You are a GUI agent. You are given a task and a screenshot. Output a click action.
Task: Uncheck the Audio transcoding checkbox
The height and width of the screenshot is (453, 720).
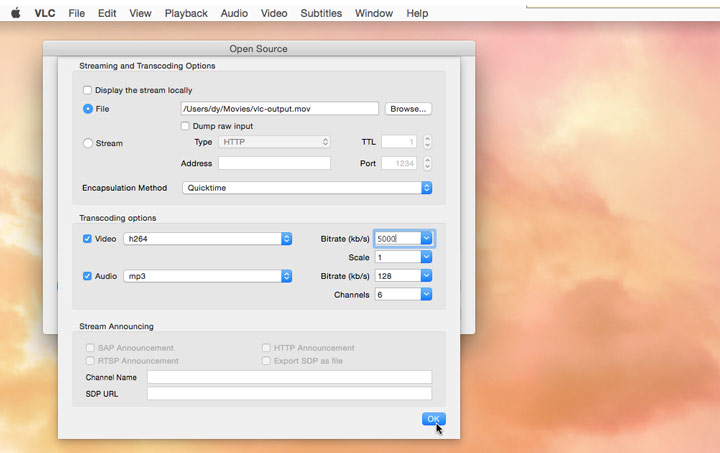[87, 276]
